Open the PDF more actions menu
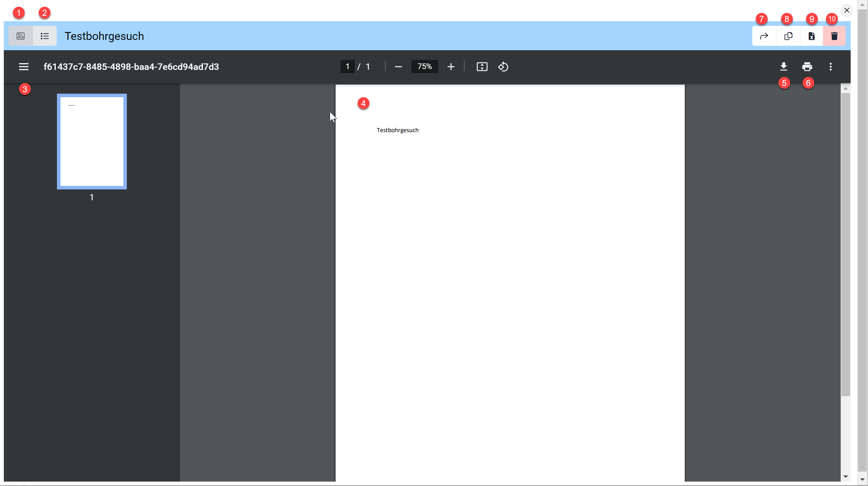 (x=831, y=67)
